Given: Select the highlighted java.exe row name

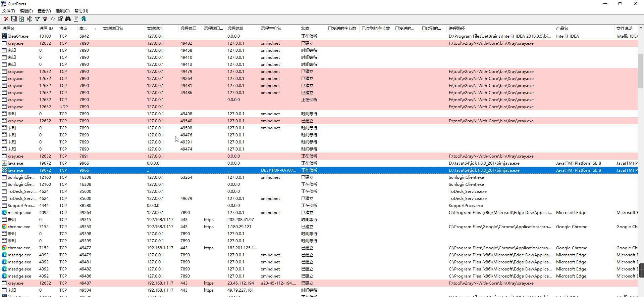Looking at the screenshot, I should pos(15,170).
